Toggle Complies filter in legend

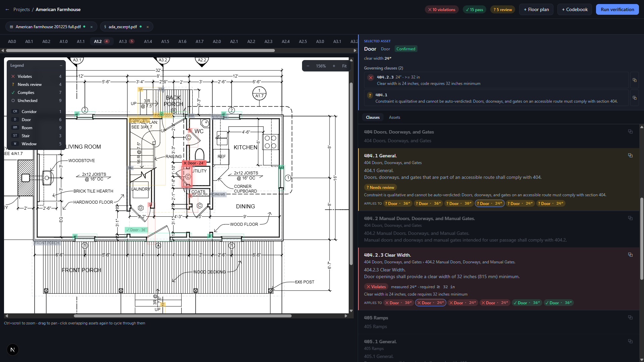(x=36, y=93)
